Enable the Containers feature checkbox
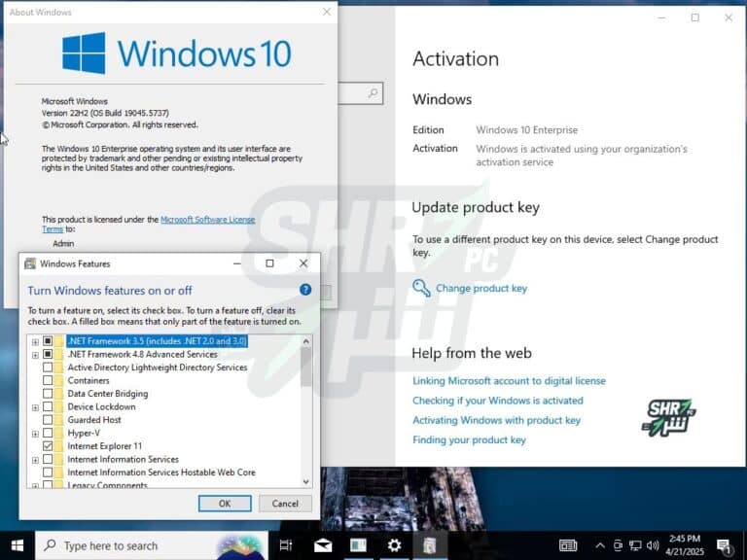Image resolution: width=747 pixels, height=560 pixels. [x=48, y=381]
